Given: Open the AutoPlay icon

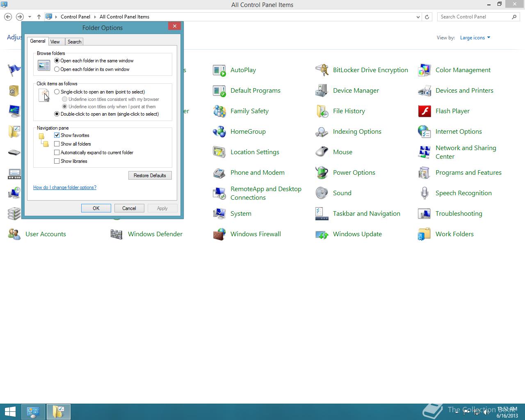Looking at the screenshot, I should point(219,70).
